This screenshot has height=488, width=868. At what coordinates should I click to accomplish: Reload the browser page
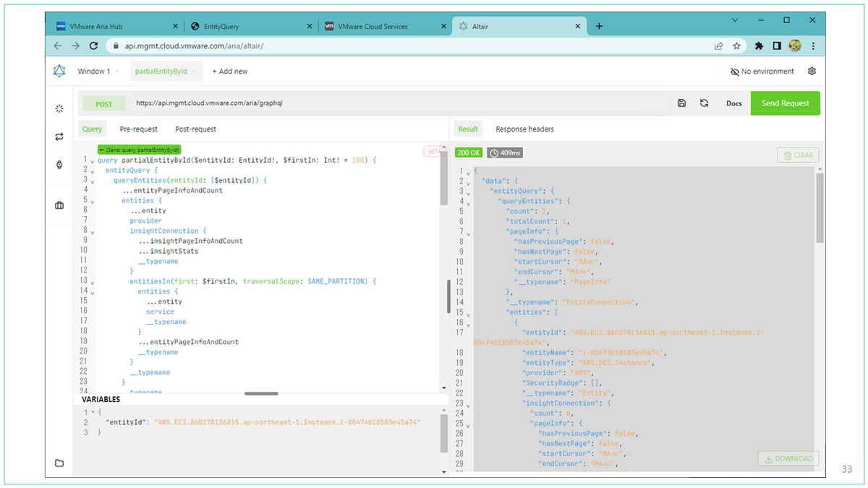pos(93,46)
